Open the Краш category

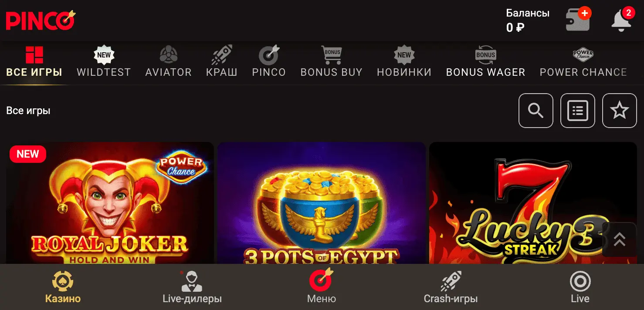point(222,62)
